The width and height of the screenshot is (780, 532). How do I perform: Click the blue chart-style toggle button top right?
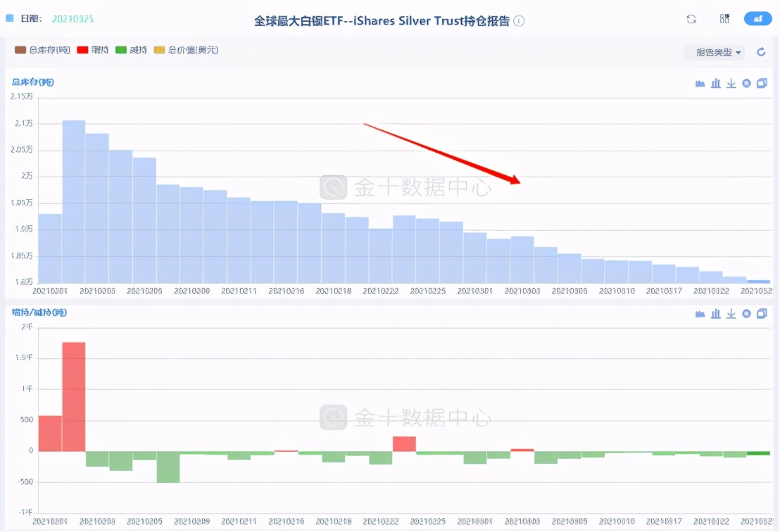759,18
